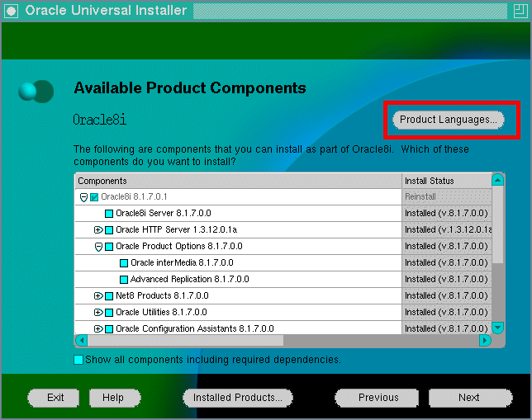This screenshot has height=420, width=532.
Task: Toggle the Oracle8i 8.1.7.0.1 checkbox
Action: 94,197
